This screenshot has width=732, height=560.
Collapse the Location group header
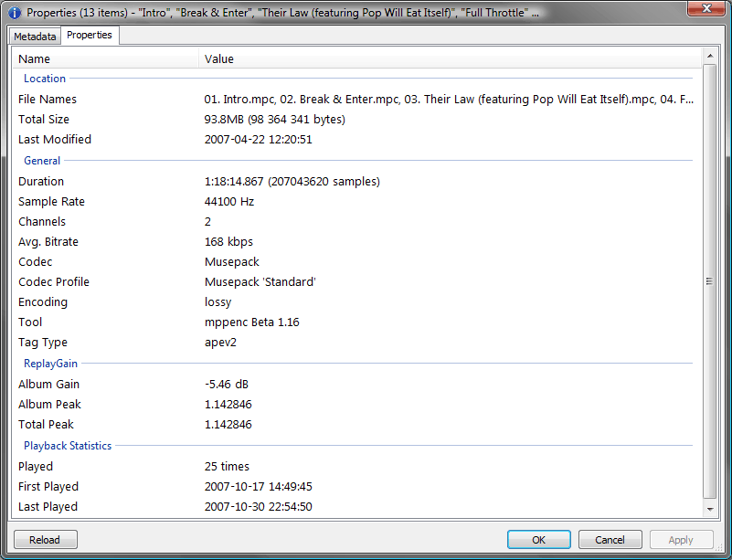[x=45, y=79]
